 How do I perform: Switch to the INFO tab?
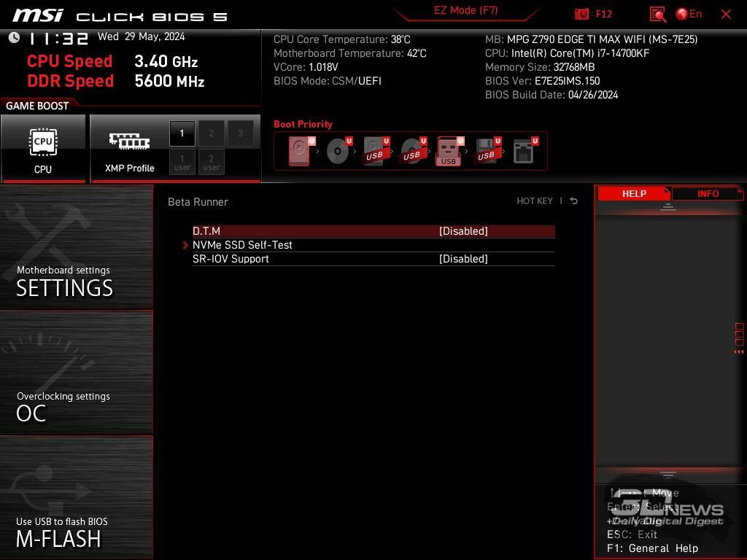point(708,194)
